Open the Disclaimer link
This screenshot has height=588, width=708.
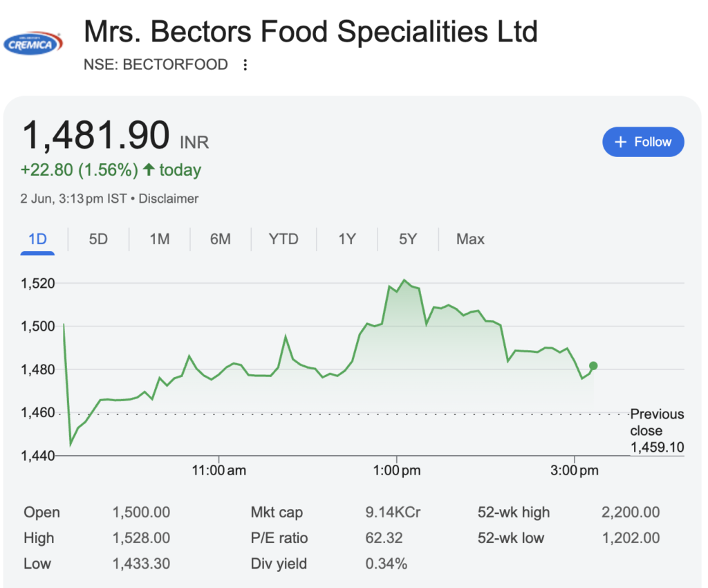coord(169,199)
